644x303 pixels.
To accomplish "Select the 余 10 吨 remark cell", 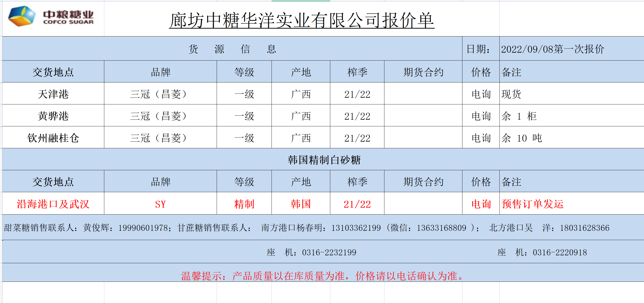I will [521, 138].
